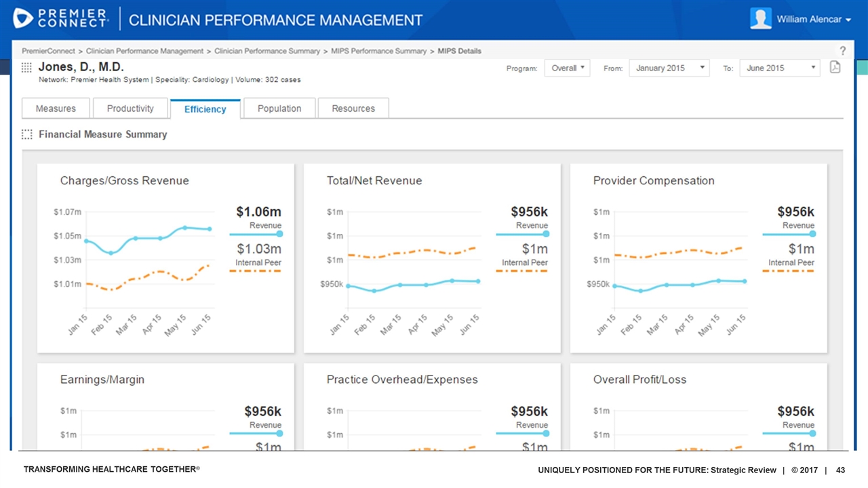Click Feb 15 data point in Charges/Gross Revenue
The height and width of the screenshot is (488, 868).
coord(111,253)
